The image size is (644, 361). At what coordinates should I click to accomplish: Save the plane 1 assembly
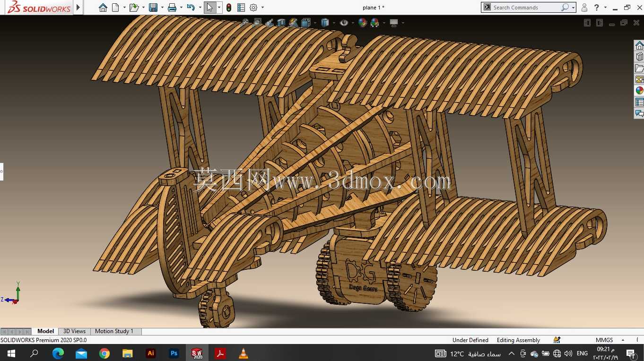(153, 8)
